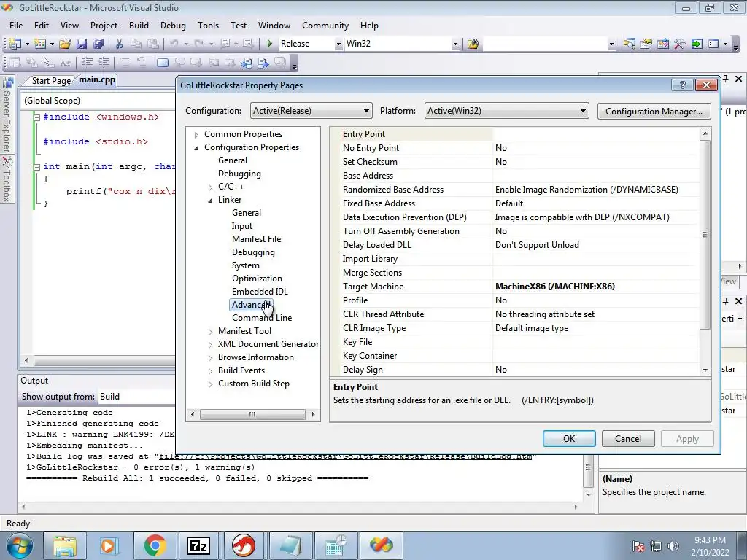Click the Paste clipboard icon

click(153, 44)
